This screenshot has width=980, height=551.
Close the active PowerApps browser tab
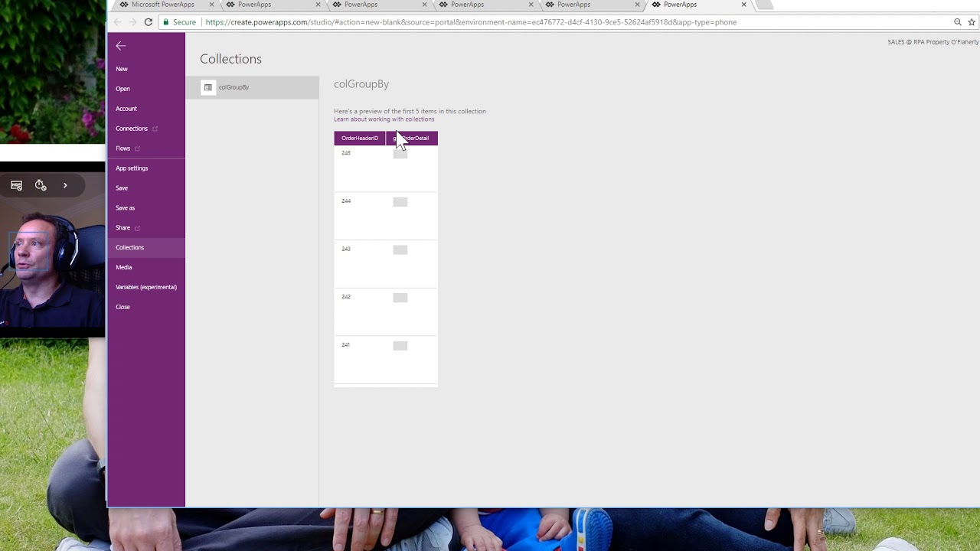point(743,5)
